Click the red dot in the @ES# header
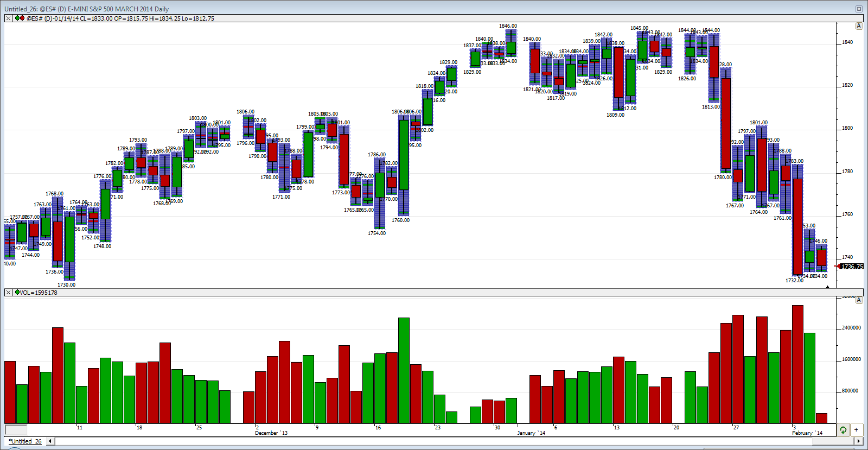 [x=22, y=18]
